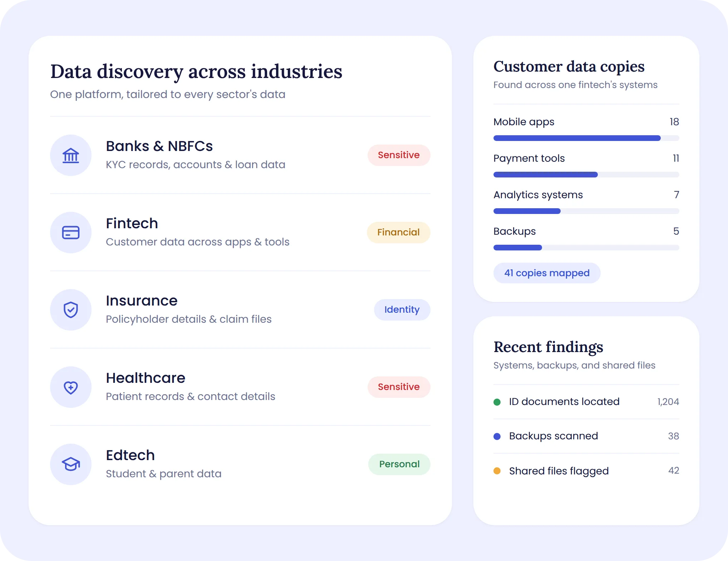Click the Identity badge on the Insurance row
This screenshot has height=561, width=728.
tap(402, 310)
